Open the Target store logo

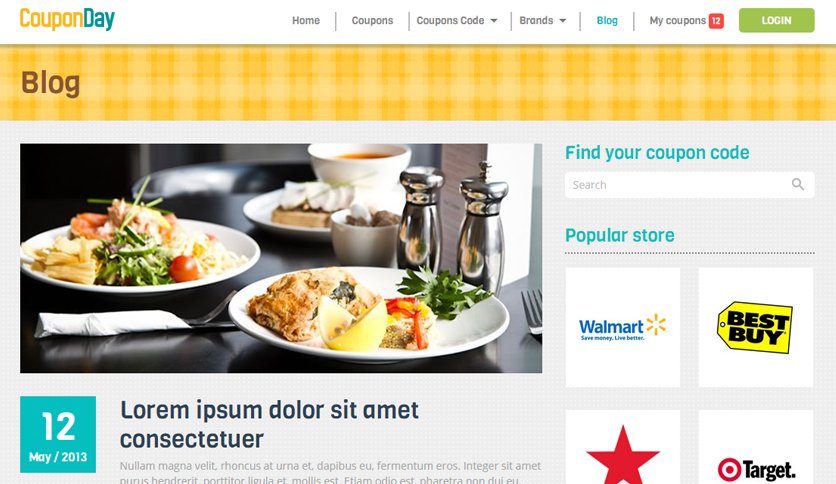(755, 469)
